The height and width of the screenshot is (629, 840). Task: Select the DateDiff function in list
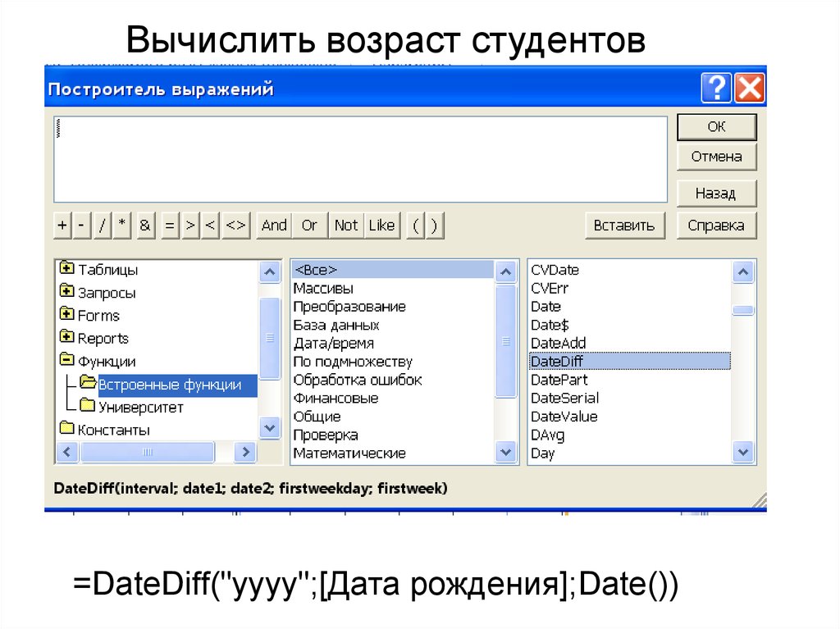point(558,361)
